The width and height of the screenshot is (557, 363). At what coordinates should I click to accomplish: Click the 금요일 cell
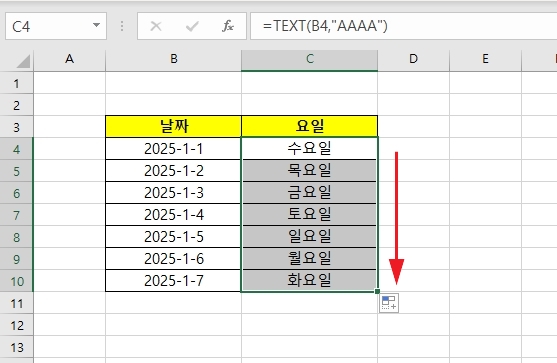(x=309, y=193)
